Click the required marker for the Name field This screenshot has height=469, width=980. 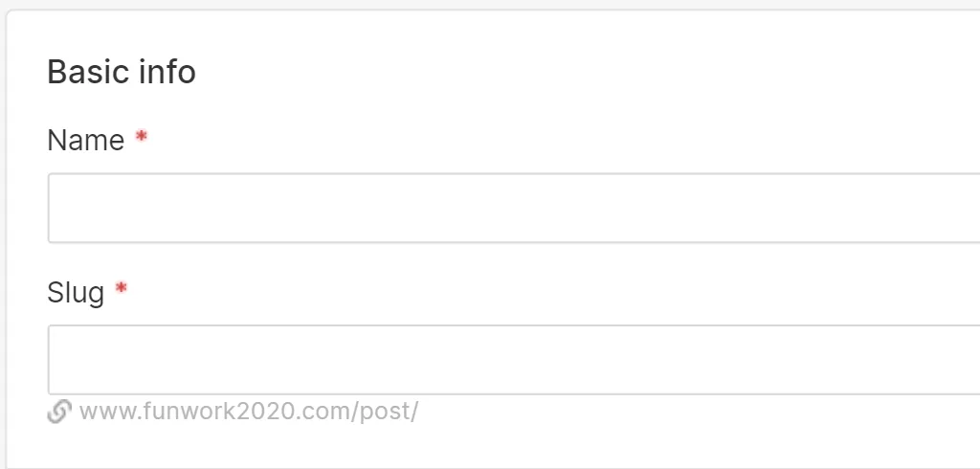coord(142,139)
